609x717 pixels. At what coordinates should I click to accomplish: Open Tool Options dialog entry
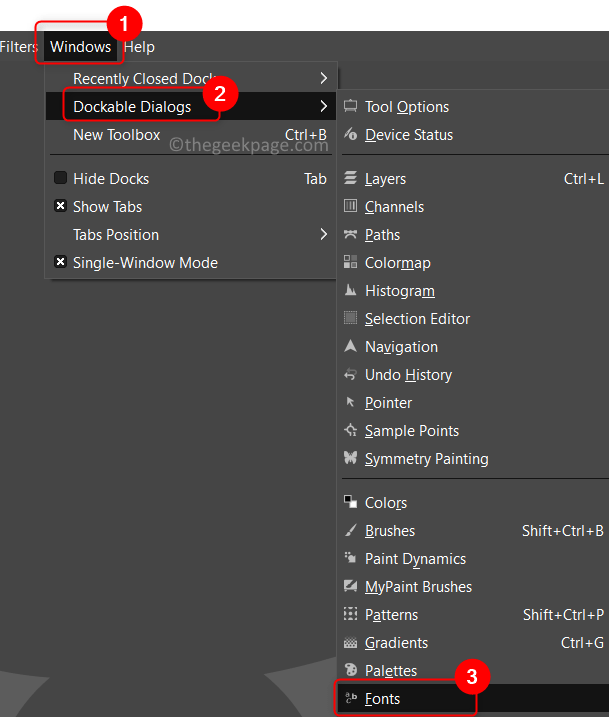point(474,107)
